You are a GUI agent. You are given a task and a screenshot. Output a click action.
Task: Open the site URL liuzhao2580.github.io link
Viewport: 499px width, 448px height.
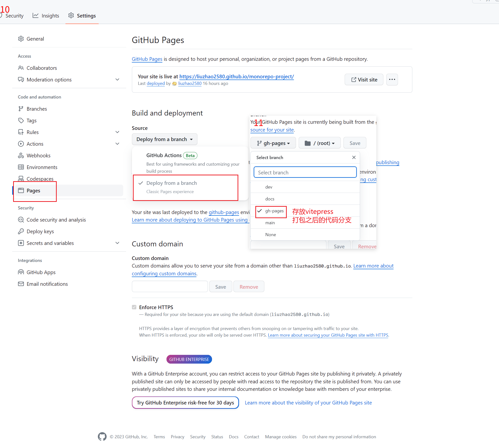click(x=236, y=76)
